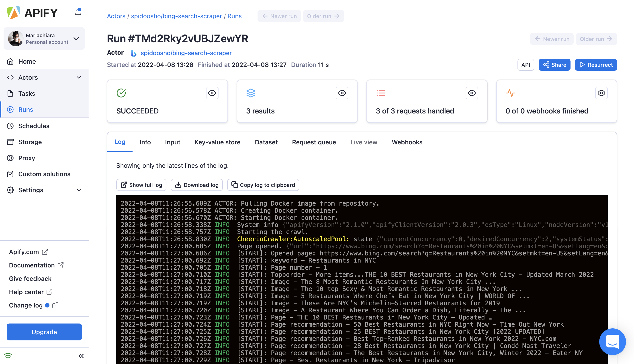Click the Actors code icon in sidebar
The height and width of the screenshot is (364, 634).
(10, 77)
